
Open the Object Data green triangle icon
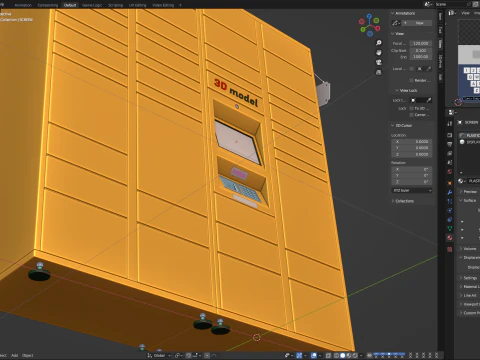[450, 228]
